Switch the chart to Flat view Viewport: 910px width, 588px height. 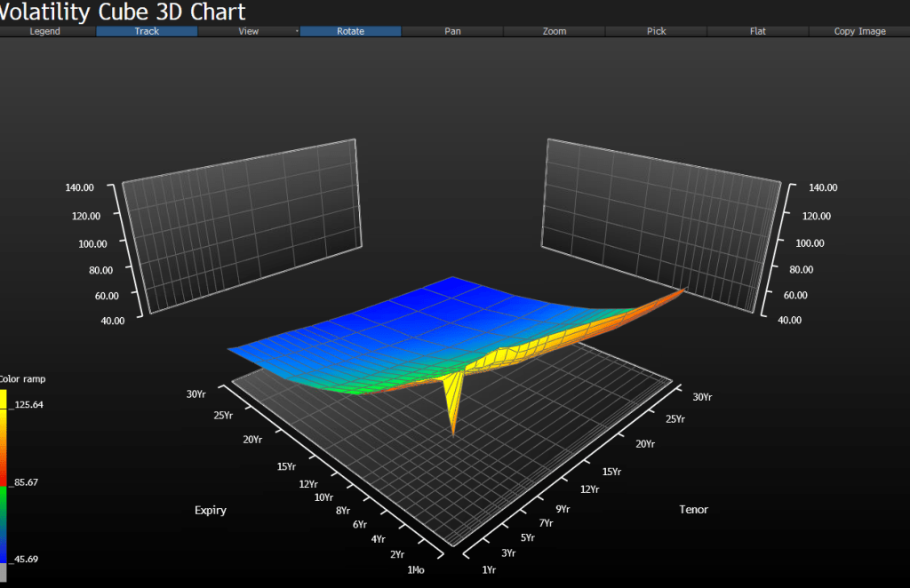(758, 31)
